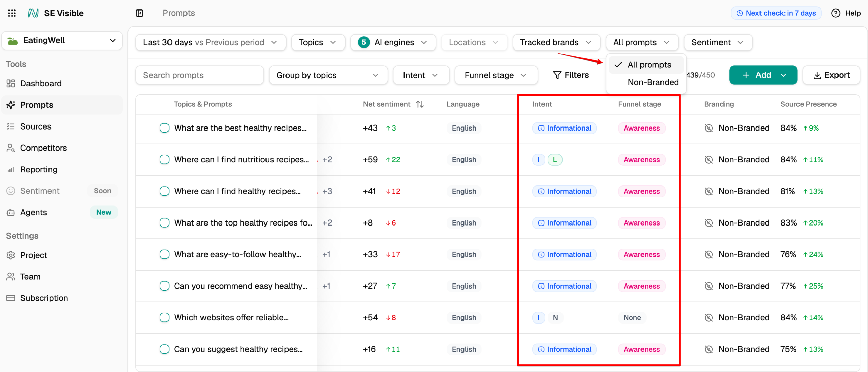Open the apps grid launcher icon
The image size is (868, 372).
[x=12, y=13]
